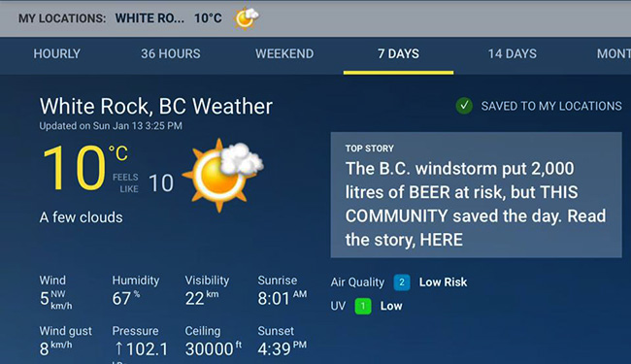This screenshot has width=631, height=364.
Task: Click the sun-cloud icon in My Locations bar
Action: 247,18
